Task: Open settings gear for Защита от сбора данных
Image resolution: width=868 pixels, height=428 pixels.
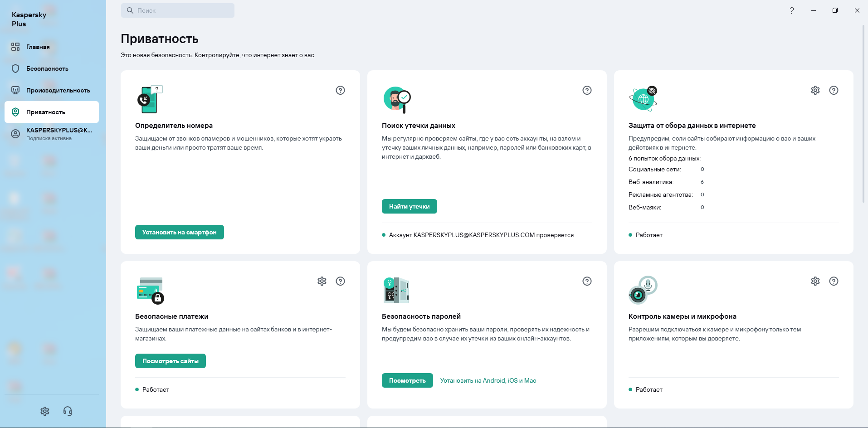Action: (815, 90)
